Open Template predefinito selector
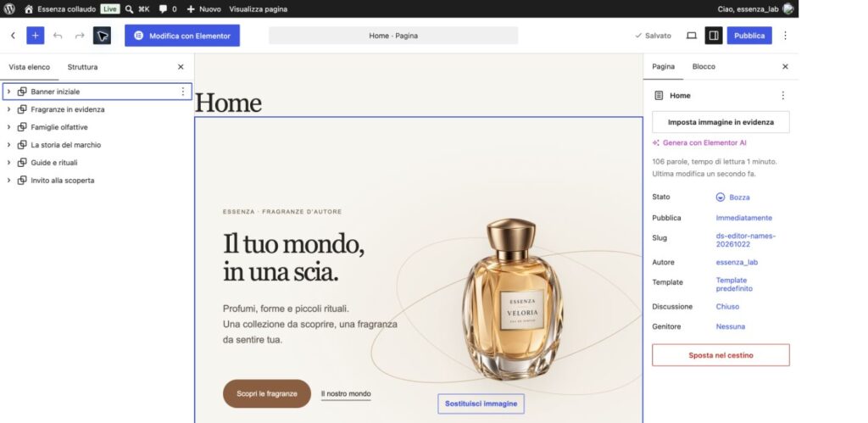868x423 pixels. (x=734, y=284)
